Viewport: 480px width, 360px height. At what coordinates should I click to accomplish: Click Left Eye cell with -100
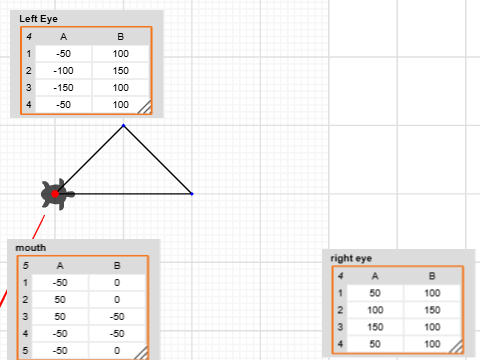pyautogui.click(x=63, y=71)
